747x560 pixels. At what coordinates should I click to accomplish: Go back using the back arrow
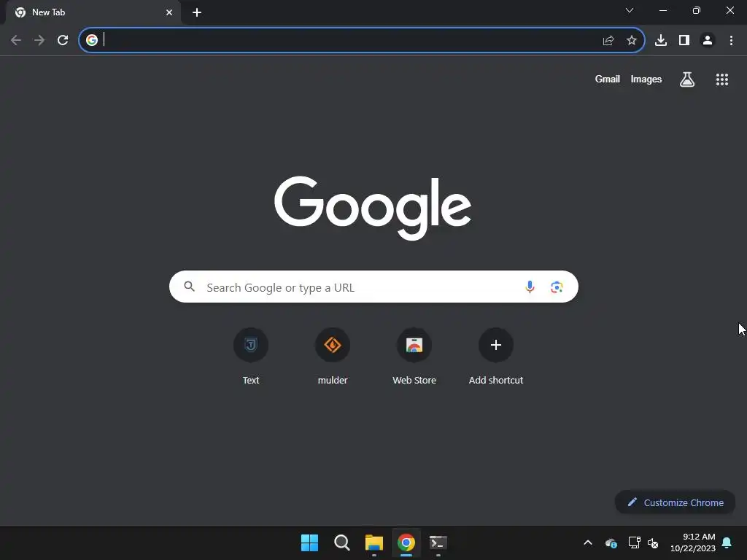coord(16,40)
